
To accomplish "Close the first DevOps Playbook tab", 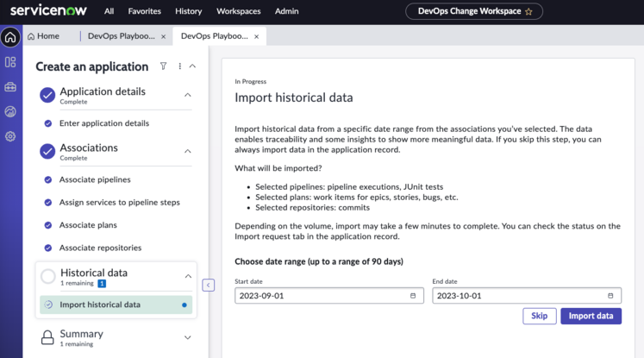I will [x=164, y=36].
